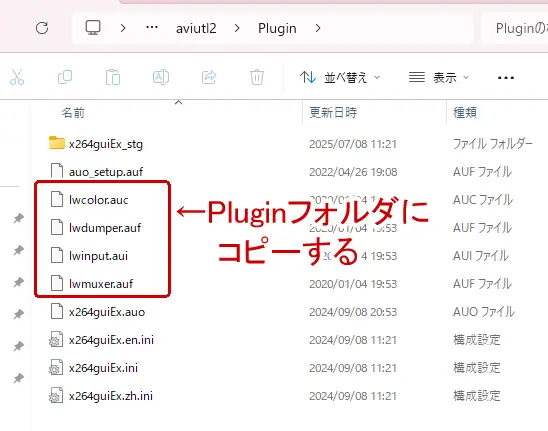This screenshot has height=431, width=548.
Task: Click the x264guiEx.auo file icon
Action: click(x=57, y=311)
